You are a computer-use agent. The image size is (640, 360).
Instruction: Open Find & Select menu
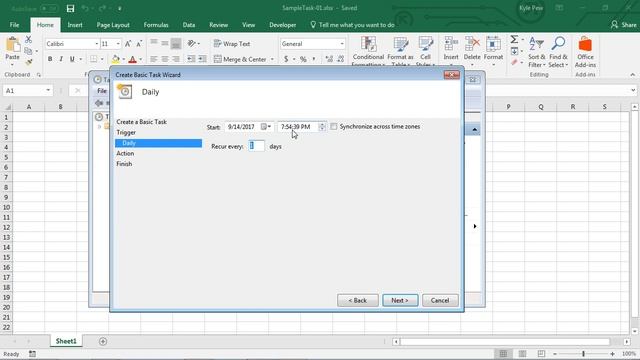[x=558, y=52]
